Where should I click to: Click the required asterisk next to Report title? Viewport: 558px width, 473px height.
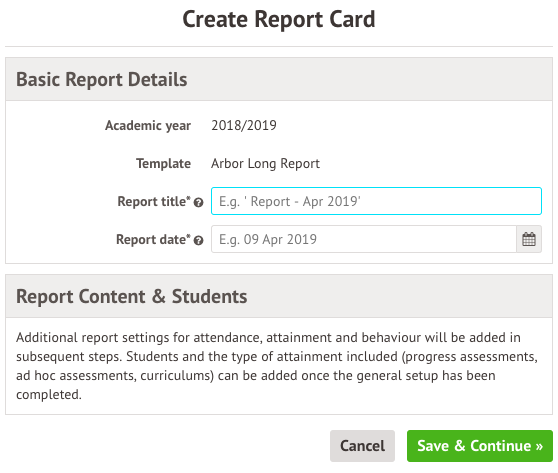pos(189,198)
